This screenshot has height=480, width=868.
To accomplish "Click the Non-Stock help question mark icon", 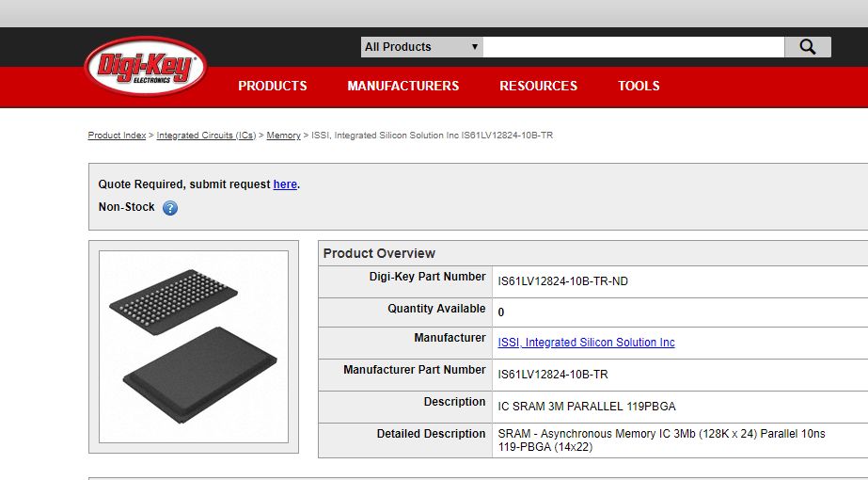I will pos(170,208).
